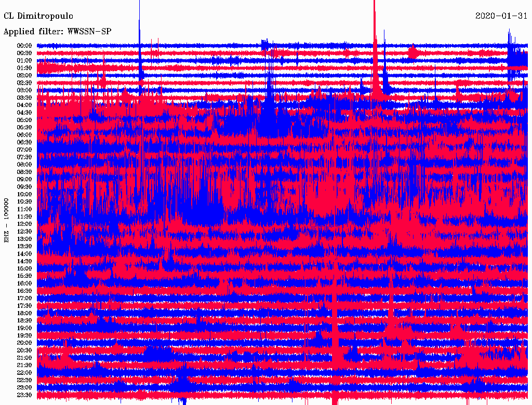Select the 12:30 time label
Screen dimensions: 532x405
[24, 232]
